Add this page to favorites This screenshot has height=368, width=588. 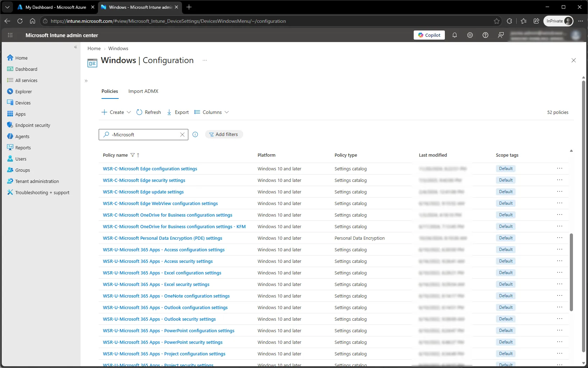coord(497,21)
